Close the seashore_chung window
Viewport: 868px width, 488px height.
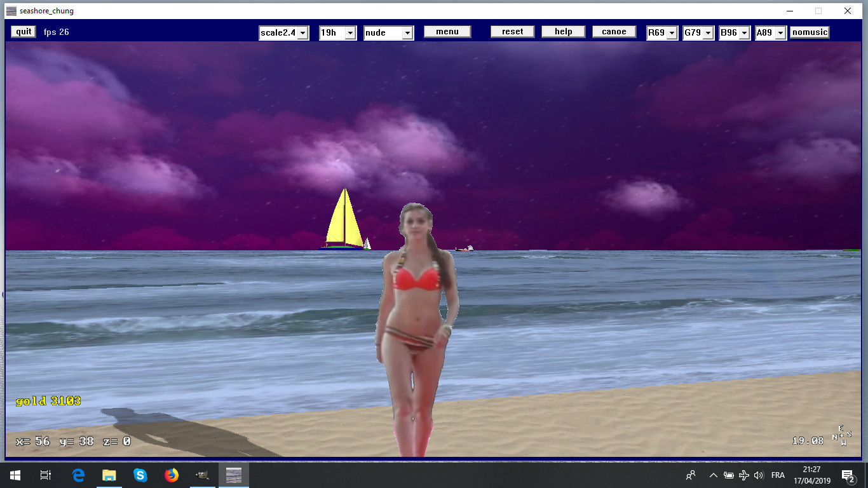click(x=848, y=11)
